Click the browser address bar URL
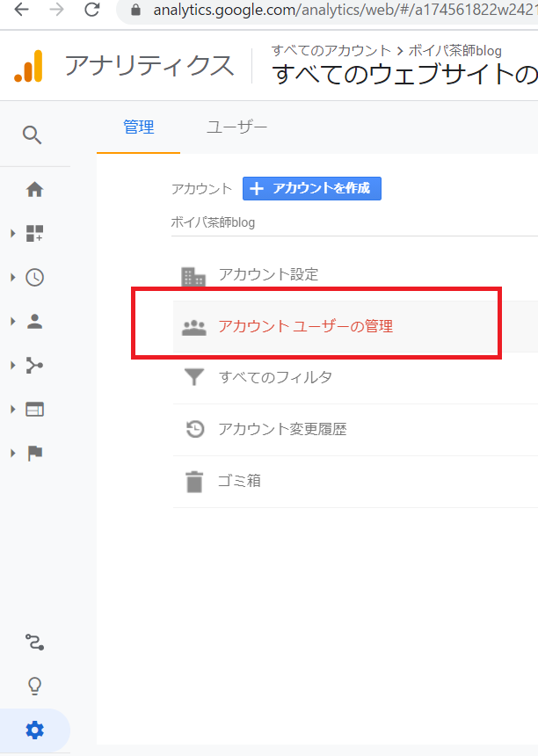This screenshot has width=538, height=756. pyautogui.click(x=345, y=10)
